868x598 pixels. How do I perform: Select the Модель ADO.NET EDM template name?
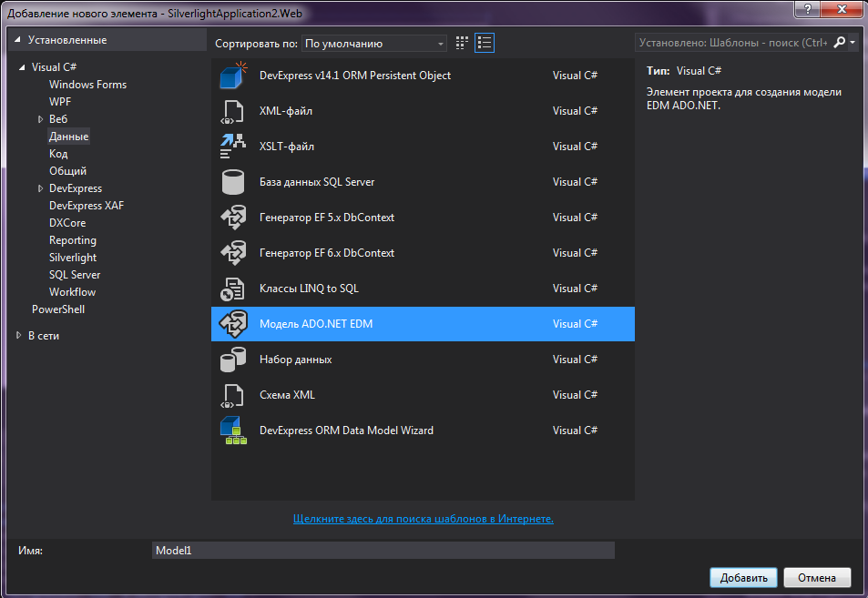[316, 324]
